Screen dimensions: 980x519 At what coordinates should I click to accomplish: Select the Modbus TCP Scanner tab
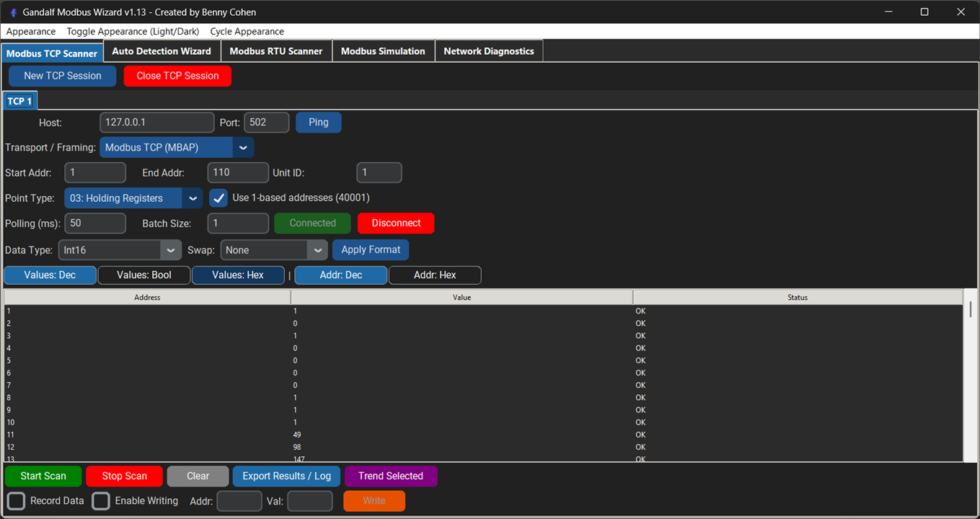[52, 53]
